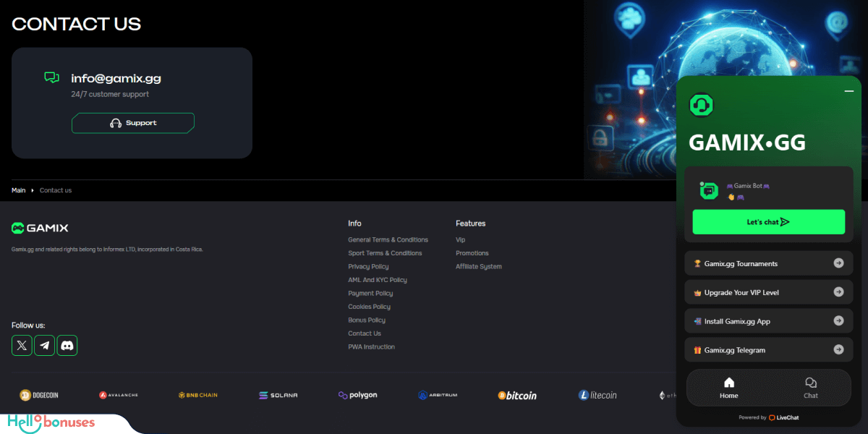Click the Hellobonuses logo

click(x=51, y=422)
